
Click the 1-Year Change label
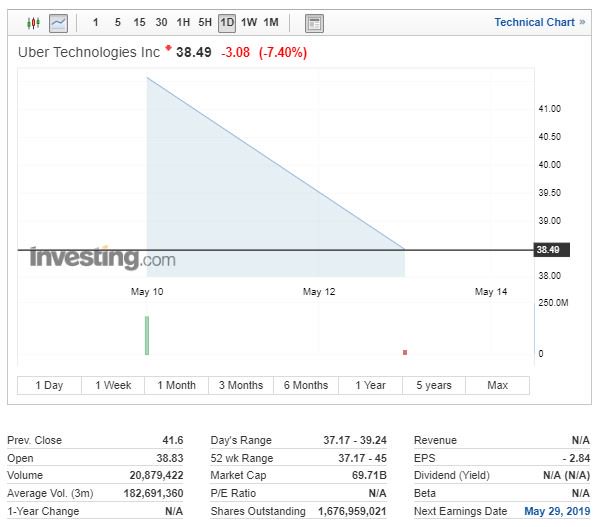[43, 511]
